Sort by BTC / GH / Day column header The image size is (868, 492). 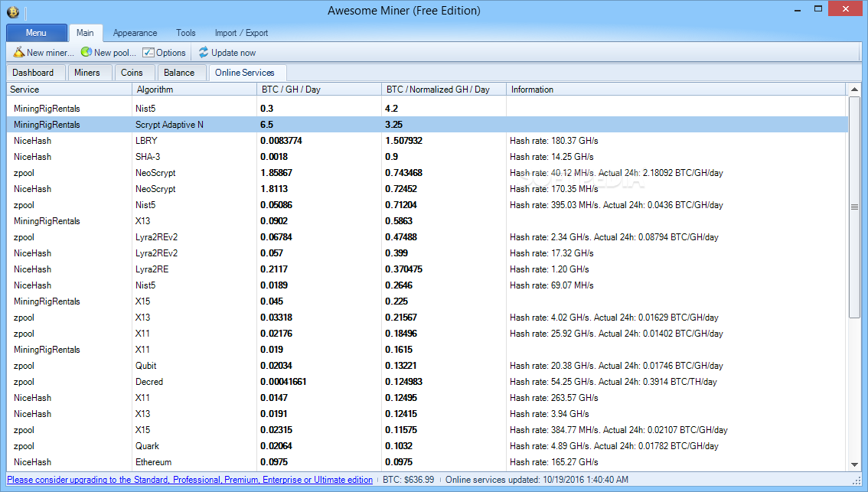click(x=319, y=90)
